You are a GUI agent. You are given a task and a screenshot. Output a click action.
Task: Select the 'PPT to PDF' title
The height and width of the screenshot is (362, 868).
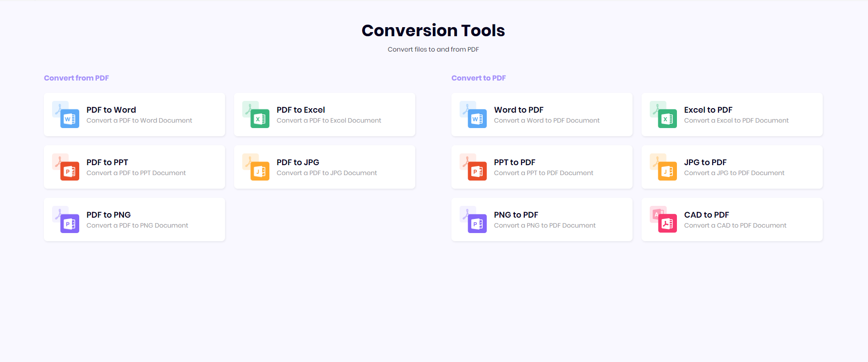point(515,162)
